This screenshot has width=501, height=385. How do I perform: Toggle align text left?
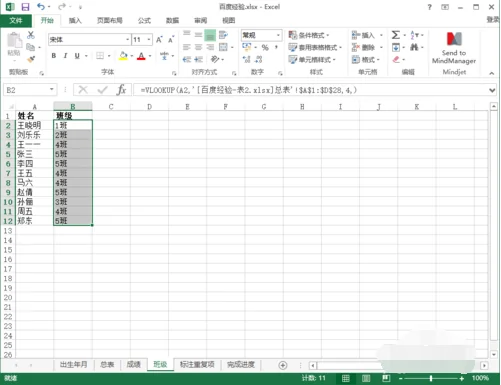(187, 47)
